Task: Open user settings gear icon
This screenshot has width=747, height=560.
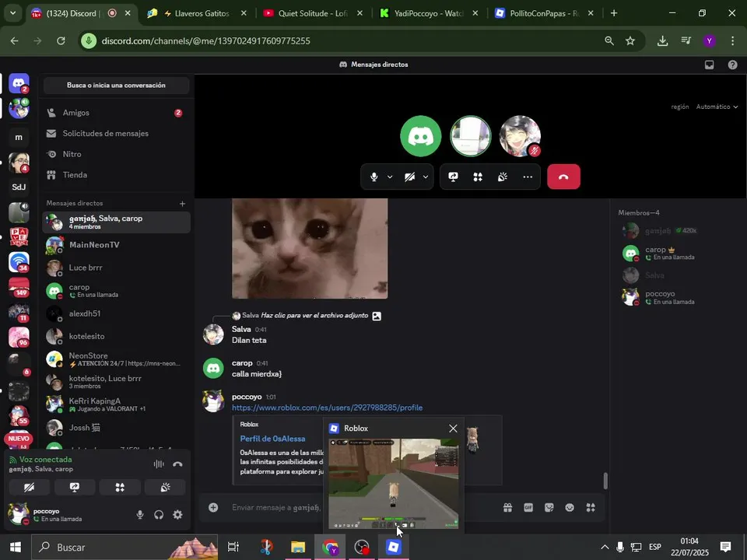Action: pos(177,514)
